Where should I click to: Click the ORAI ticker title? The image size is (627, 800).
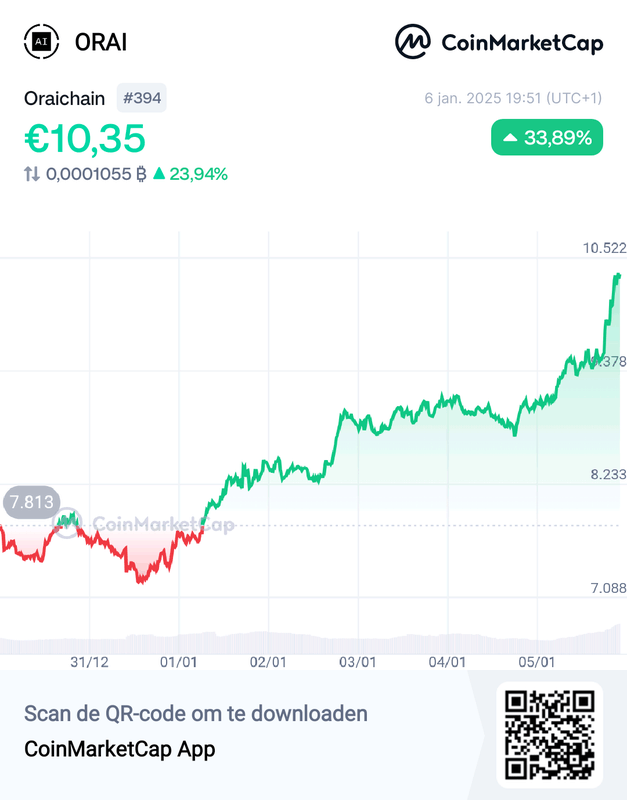pyautogui.click(x=101, y=42)
